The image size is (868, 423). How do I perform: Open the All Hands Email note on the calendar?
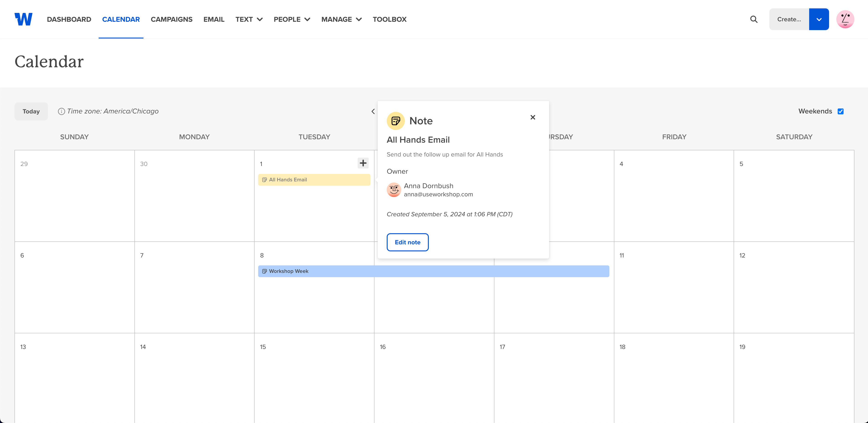point(314,180)
